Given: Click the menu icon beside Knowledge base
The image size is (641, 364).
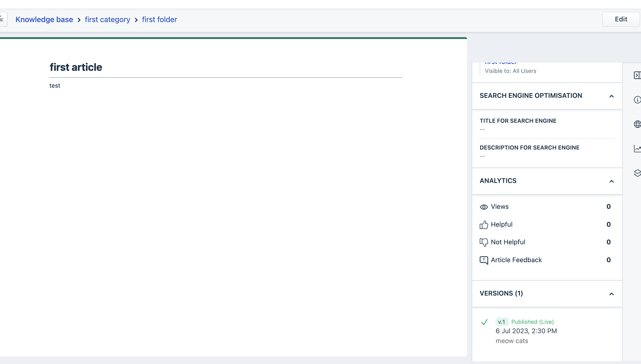Looking at the screenshot, I should click(3, 19).
